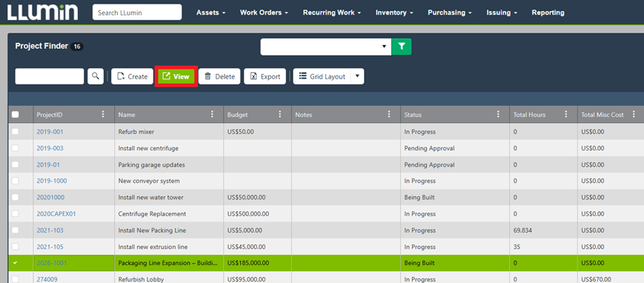The width and height of the screenshot is (644, 283).
Task: Expand the Grid Layout dropdown arrow
Action: tap(357, 76)
